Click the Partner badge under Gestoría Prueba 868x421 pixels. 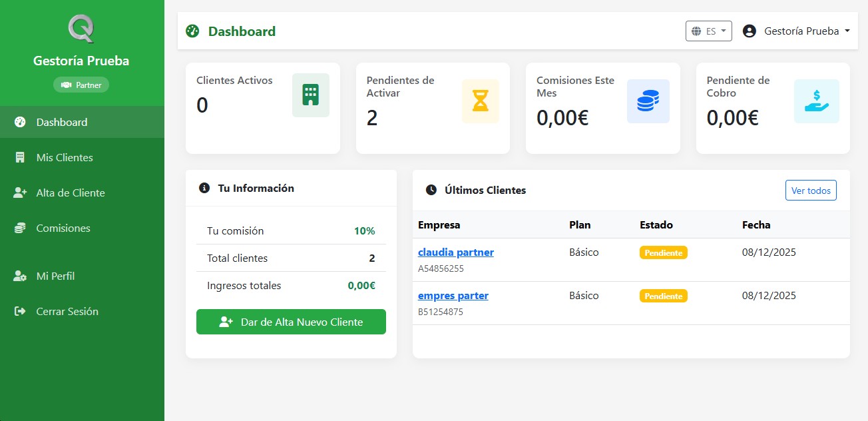81,84
